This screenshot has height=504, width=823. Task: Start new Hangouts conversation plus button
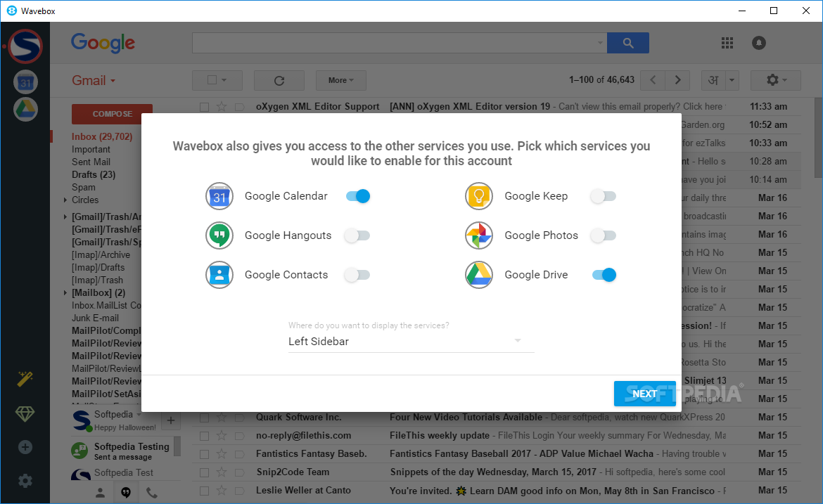[171, 420]
